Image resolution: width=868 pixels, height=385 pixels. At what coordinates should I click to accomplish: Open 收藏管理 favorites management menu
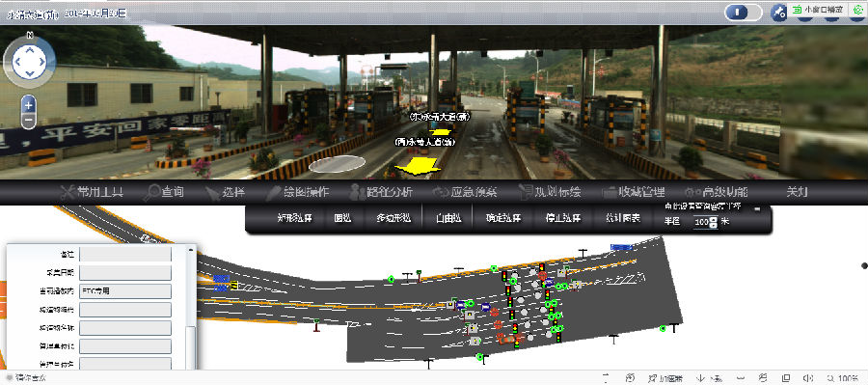[633, 192]
